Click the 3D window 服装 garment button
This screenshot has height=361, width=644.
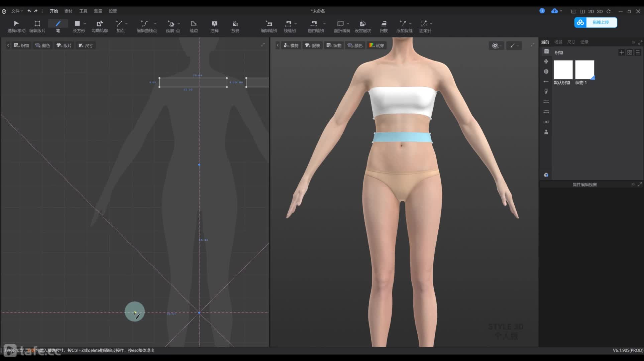coord(313,45)
